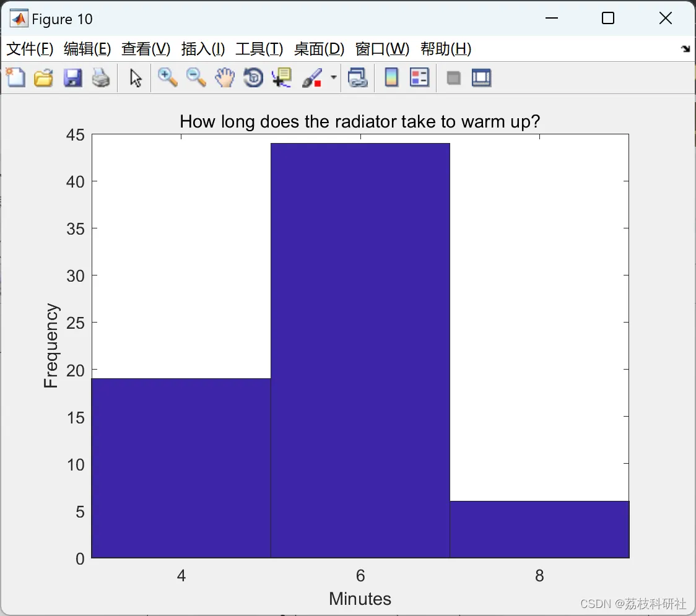Enable the Rotate 3D tool
This screenshot has height=616, width=696.
tap(253, 77)
